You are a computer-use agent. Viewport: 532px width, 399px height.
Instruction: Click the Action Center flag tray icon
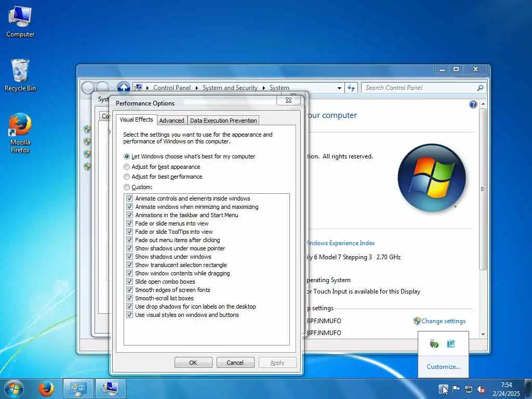pos(456,389)
